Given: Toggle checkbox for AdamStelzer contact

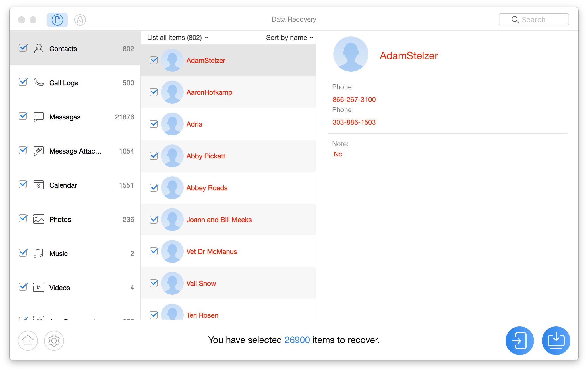Looking at the screenshot, I should click(154, 60).
